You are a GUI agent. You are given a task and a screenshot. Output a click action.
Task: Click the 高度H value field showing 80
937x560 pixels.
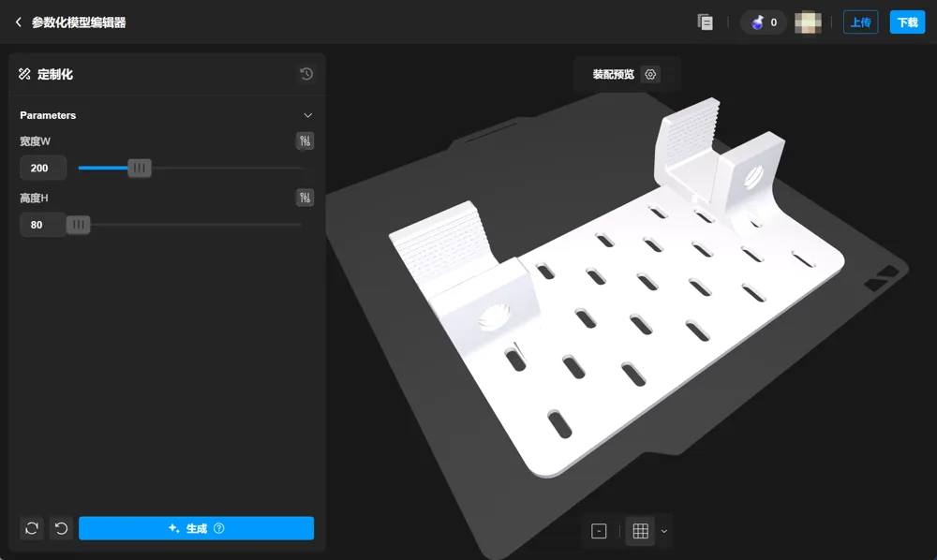42,225
